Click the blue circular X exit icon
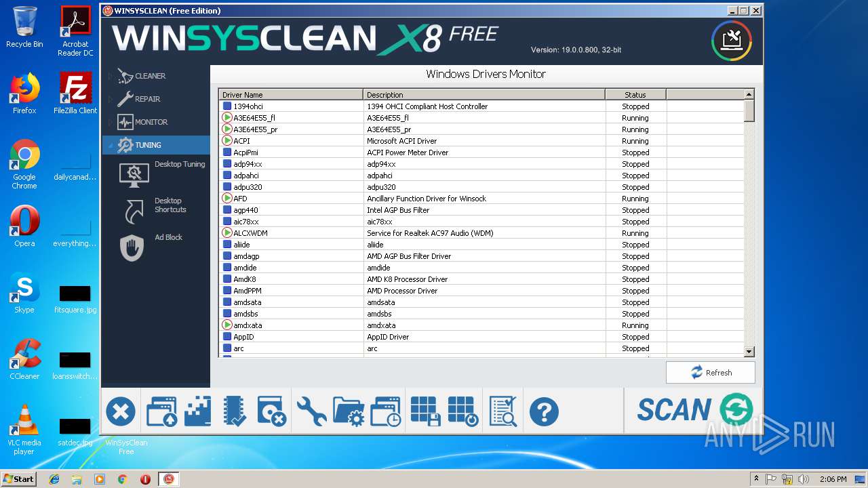The width and height of the screenshot is (868, 488). click(x=121, y=411)
